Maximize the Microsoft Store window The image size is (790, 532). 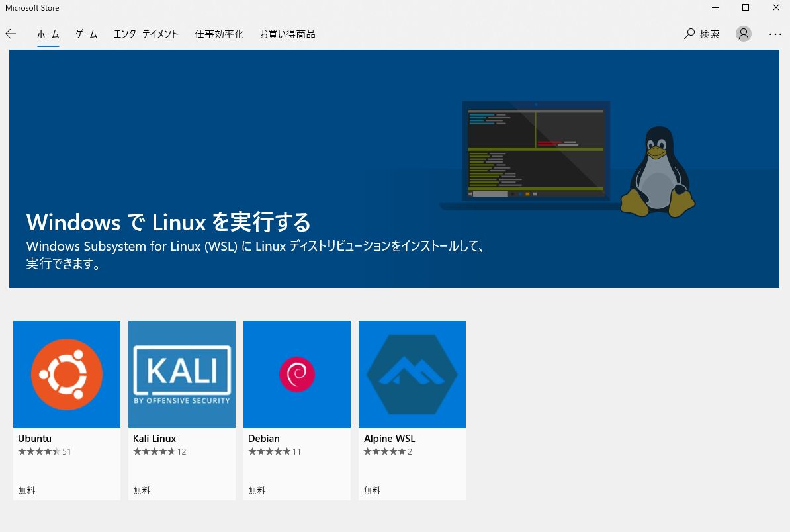coord(746,7)
